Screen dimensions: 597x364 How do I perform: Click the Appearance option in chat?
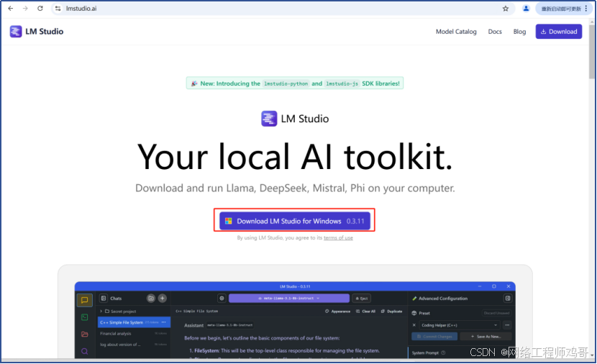point(338,311)
